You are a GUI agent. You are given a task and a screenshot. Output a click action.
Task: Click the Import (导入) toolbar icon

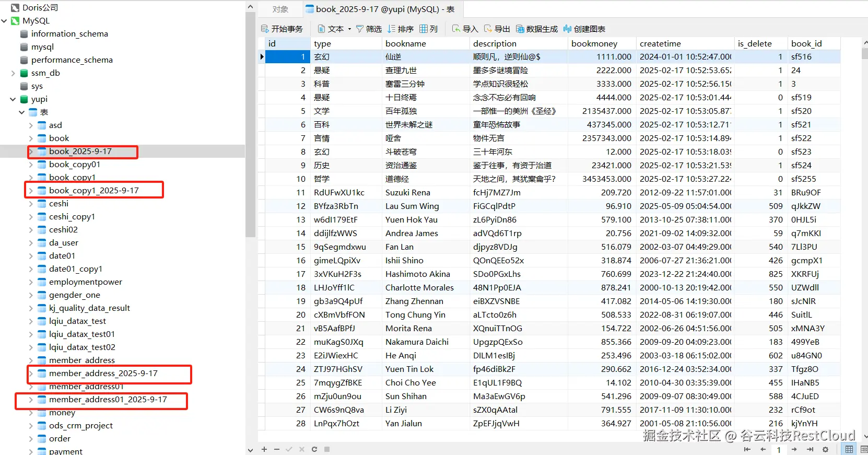tap(456, 29)
